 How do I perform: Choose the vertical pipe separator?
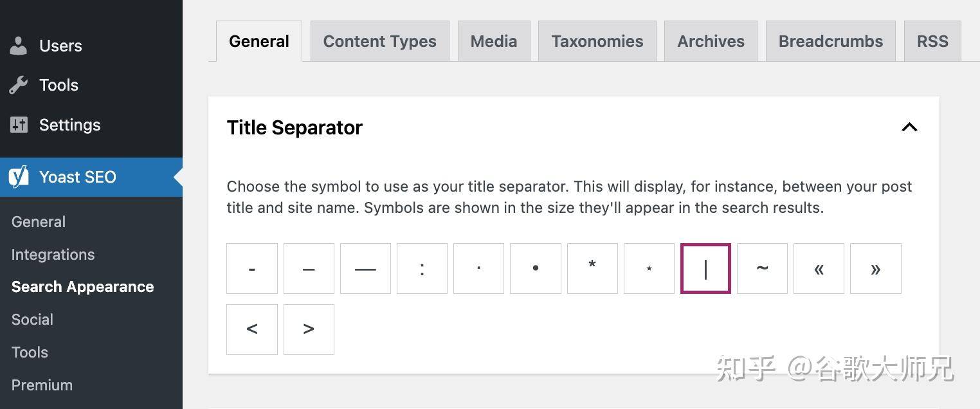pyautogui.click(x=705, y=268)
